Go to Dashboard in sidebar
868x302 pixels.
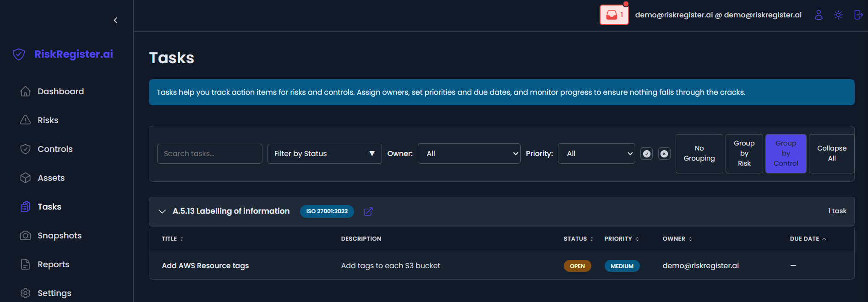60,92
